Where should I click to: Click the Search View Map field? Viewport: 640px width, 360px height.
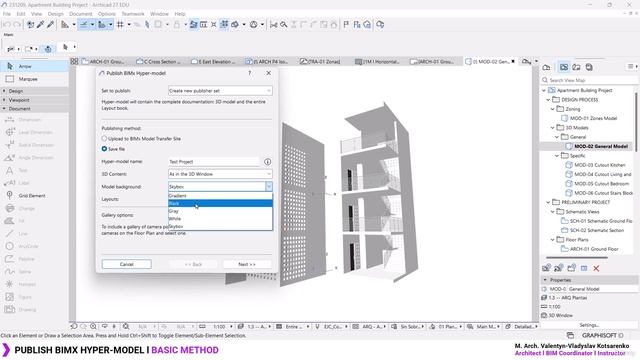589,80
